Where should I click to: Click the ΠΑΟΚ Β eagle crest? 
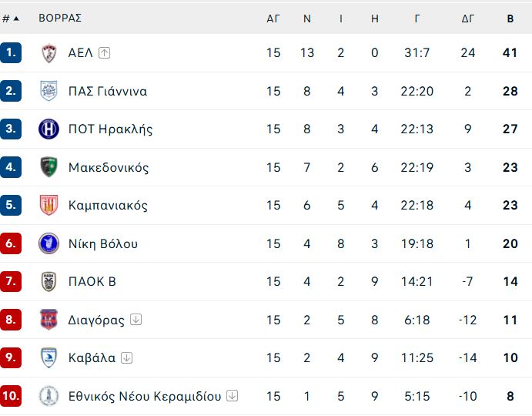(49, 281)
